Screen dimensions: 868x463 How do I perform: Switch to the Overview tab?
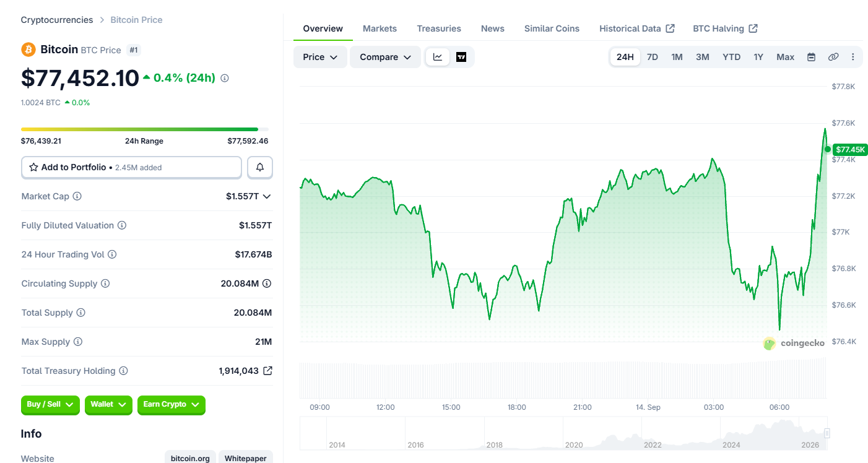coord(323,28)
